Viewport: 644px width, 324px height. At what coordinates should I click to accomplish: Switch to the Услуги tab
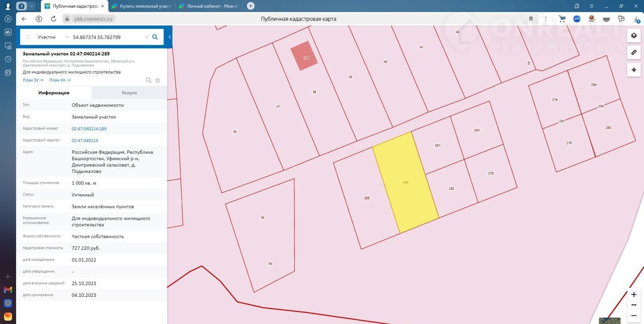point(129,93)
